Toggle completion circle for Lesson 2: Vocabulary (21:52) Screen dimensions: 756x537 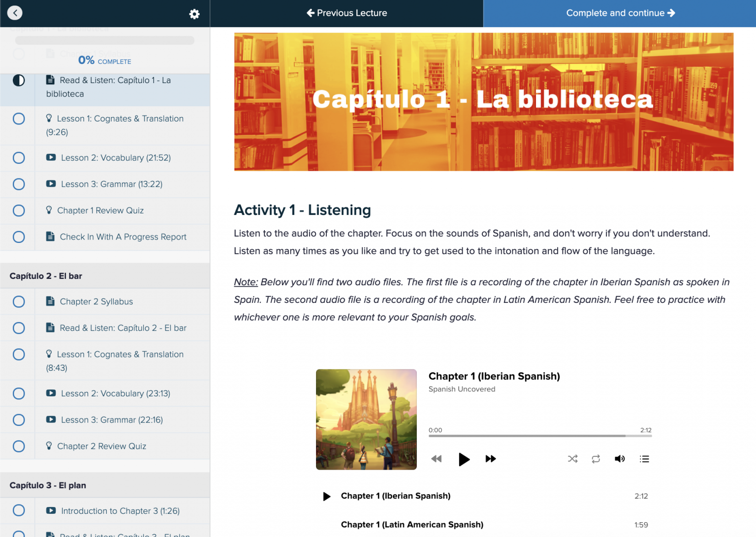point(18,158)
